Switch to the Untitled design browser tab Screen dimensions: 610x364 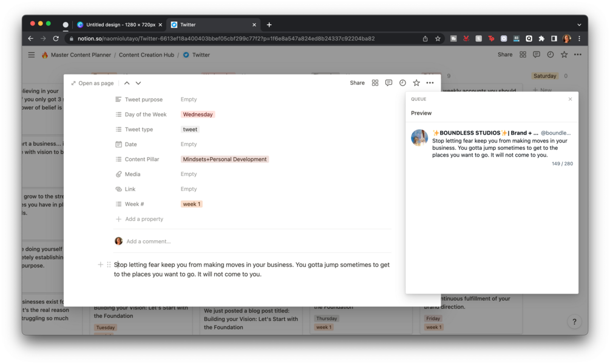[120, 24]
